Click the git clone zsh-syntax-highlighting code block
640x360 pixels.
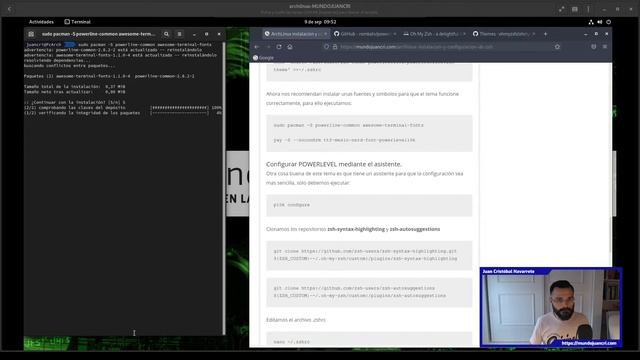tap(369, 255)
